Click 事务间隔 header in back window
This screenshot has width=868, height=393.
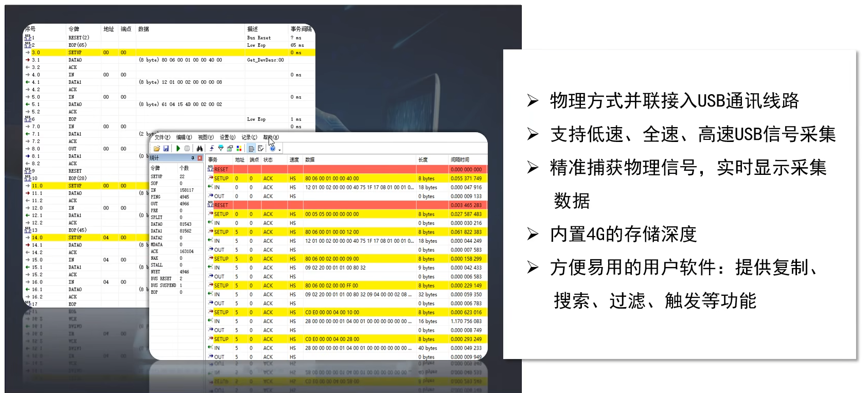coord(301,29)
